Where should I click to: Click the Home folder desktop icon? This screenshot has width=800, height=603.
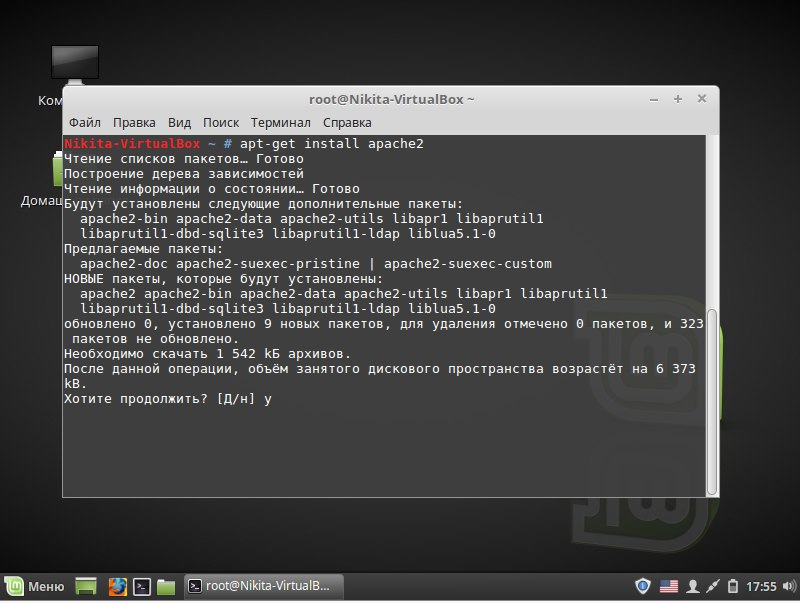point(57,171)
